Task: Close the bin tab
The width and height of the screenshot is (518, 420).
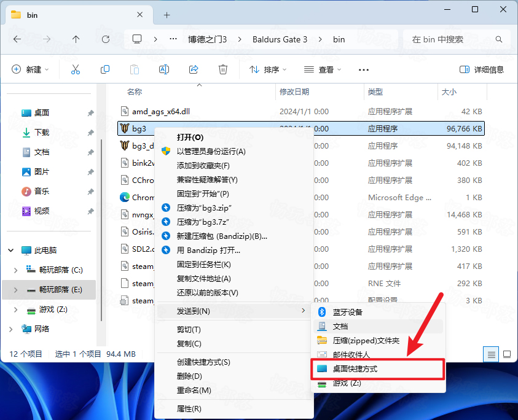Action: [x=139, y=15]
